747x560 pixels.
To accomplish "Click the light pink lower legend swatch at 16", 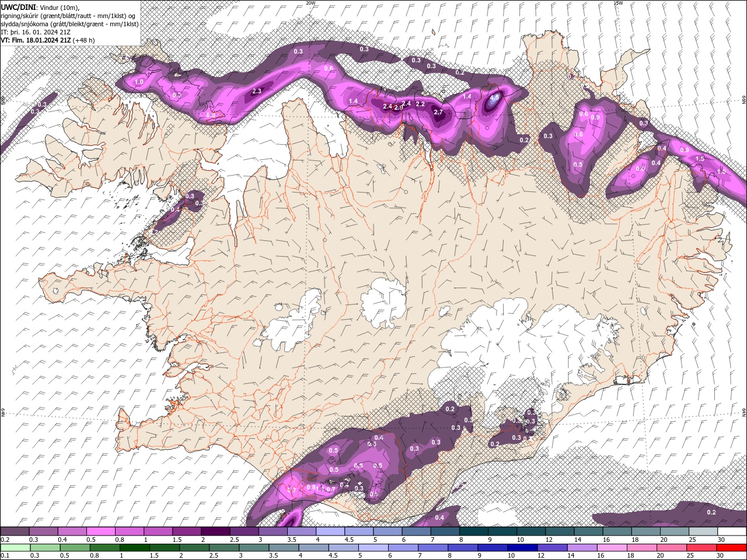I will (x=612, y=548).
